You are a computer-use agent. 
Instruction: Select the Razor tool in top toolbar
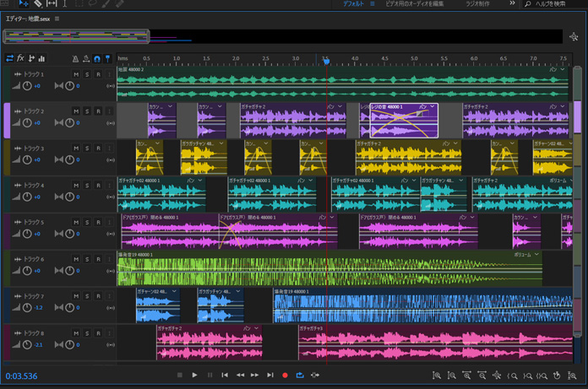coord(37,4)
